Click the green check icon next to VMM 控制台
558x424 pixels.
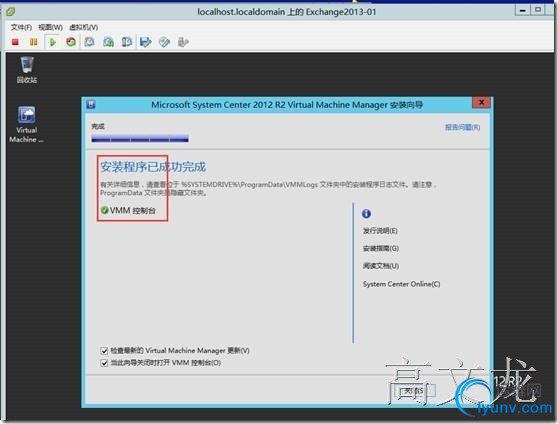coord(104,210)
